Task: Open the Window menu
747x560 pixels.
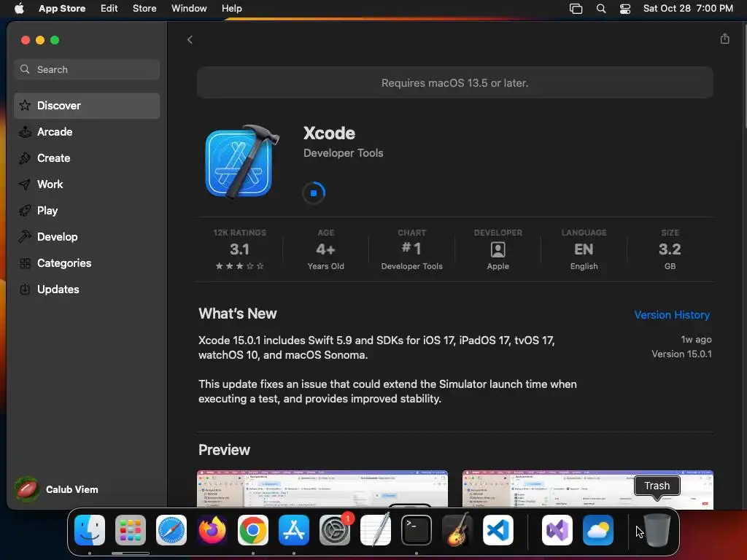Action: (x=189, y=9)
